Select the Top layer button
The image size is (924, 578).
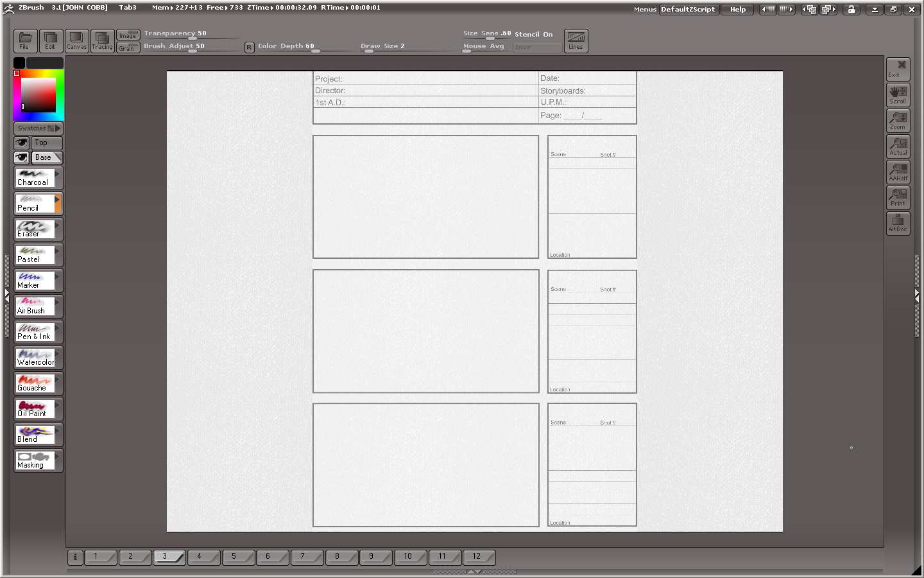tap(47, 143)
